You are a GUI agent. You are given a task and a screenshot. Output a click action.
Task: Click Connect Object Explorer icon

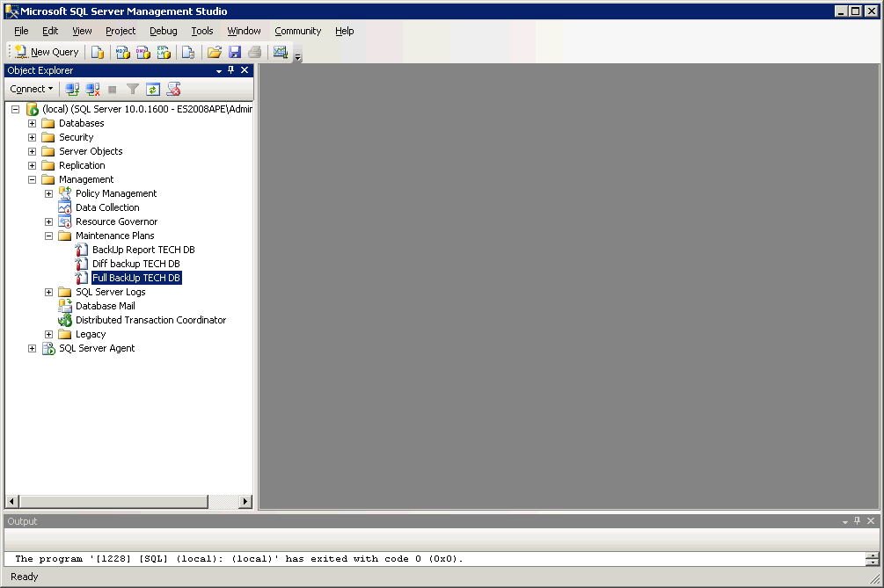coord(72,89)
